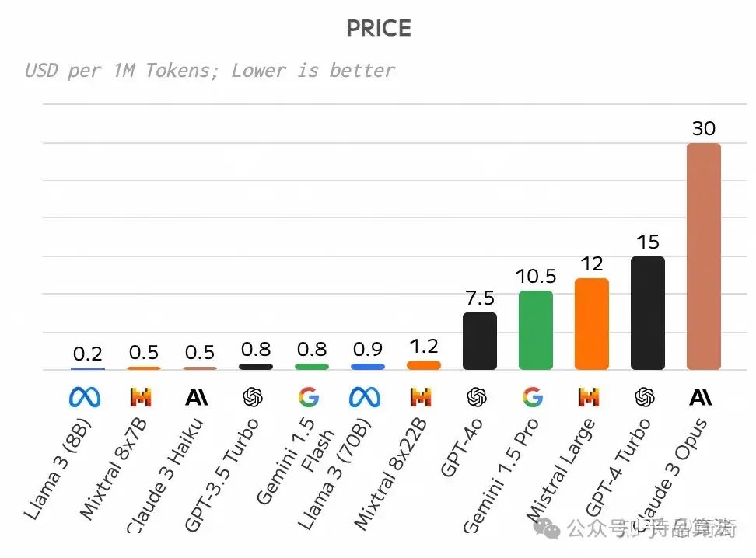Click the orange Mistral Large bar
Viewport: 756px width, 558px height.
[x=591, y=324]
